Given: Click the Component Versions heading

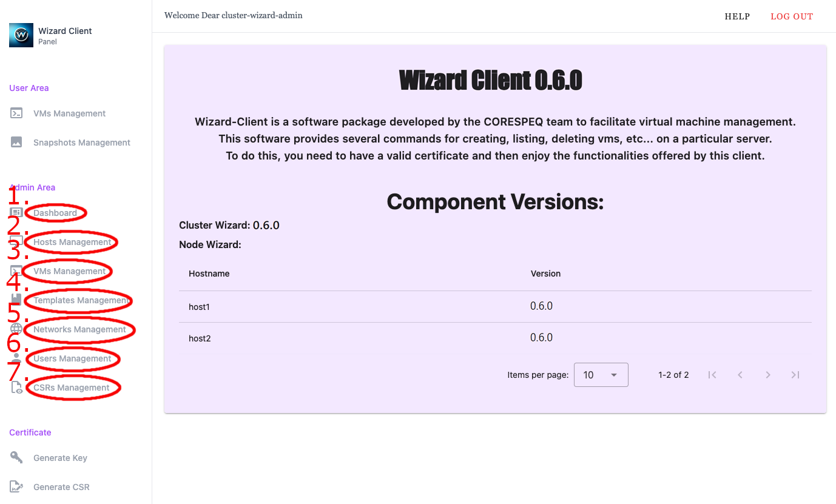Looking at the screenshot, I should [x=495, y=201].
